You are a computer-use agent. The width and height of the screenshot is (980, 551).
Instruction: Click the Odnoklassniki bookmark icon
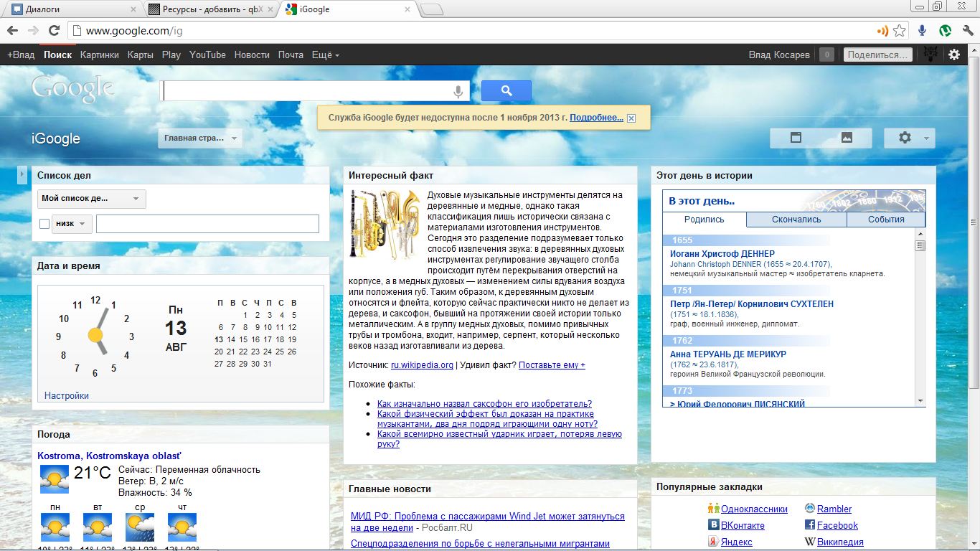click(x=714, y=509)
